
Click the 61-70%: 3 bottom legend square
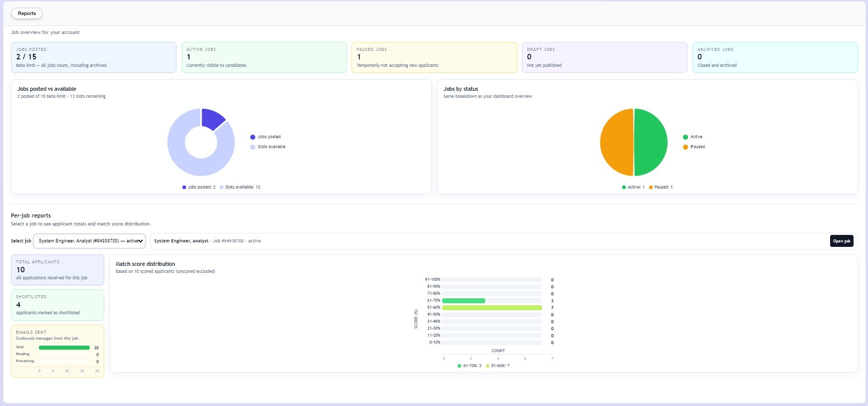459,366
